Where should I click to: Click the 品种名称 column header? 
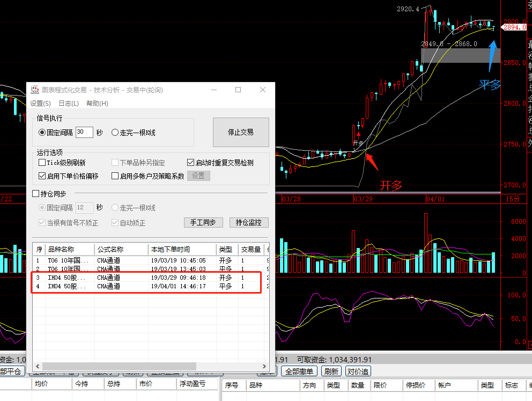70,250
